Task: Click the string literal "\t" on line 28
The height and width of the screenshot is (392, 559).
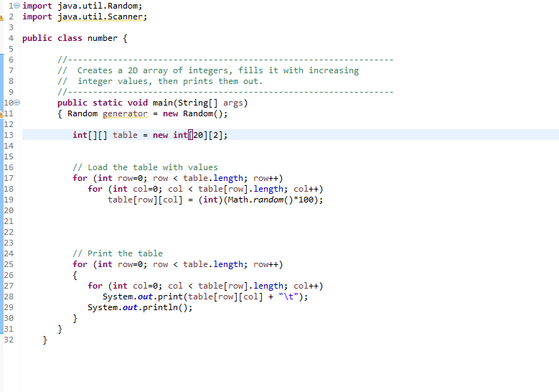Action: 288,297
